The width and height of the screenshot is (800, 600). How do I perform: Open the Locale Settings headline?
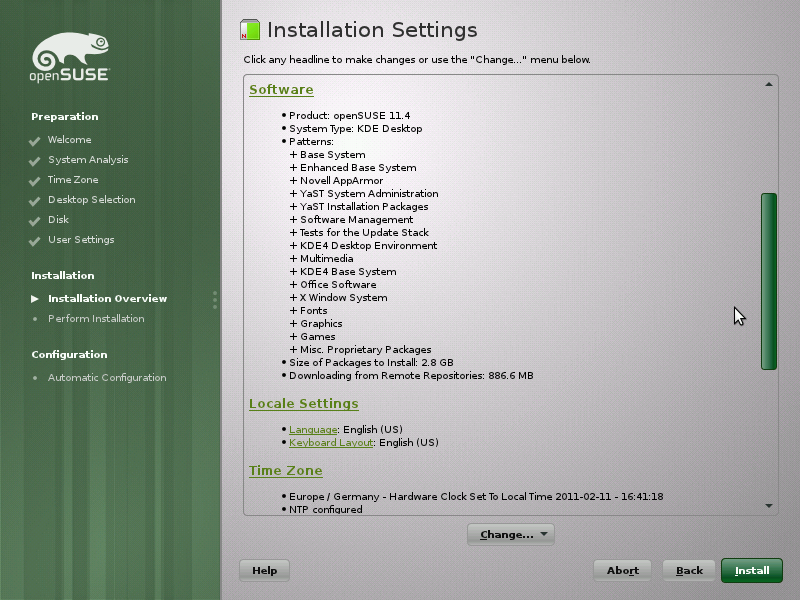(304, 404)
